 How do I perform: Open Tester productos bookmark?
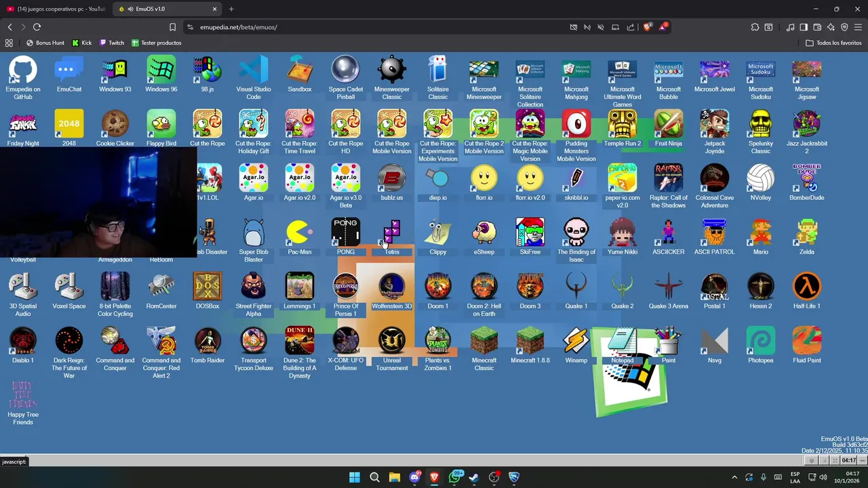156,43
